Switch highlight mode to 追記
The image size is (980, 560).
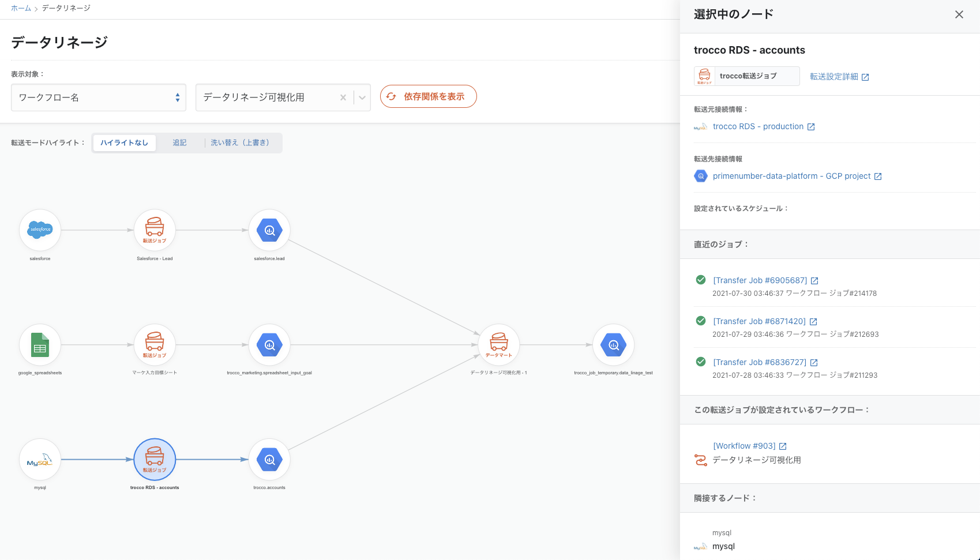[x=179, y=143]
